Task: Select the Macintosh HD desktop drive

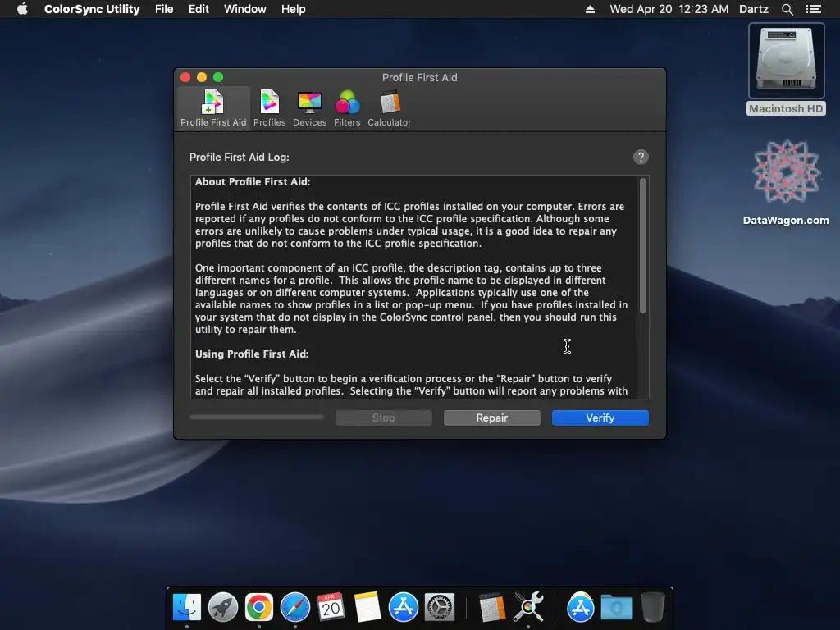Action: coord(786,69)
